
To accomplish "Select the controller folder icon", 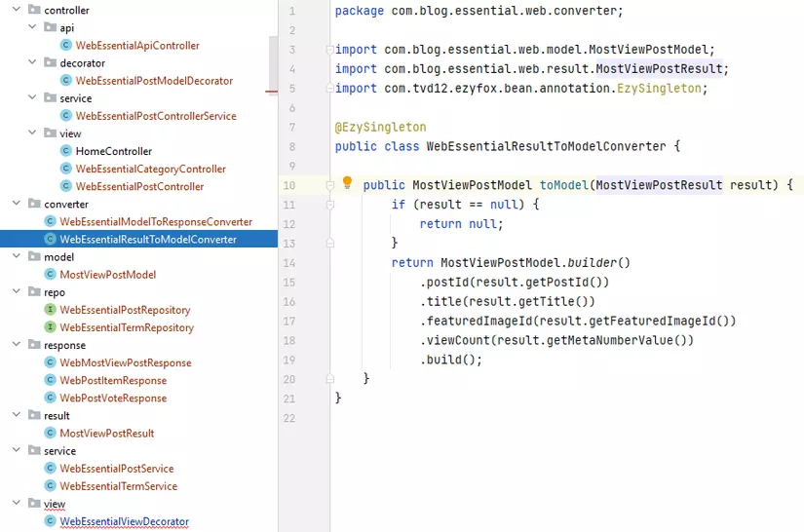I will (x=34, y=9).
